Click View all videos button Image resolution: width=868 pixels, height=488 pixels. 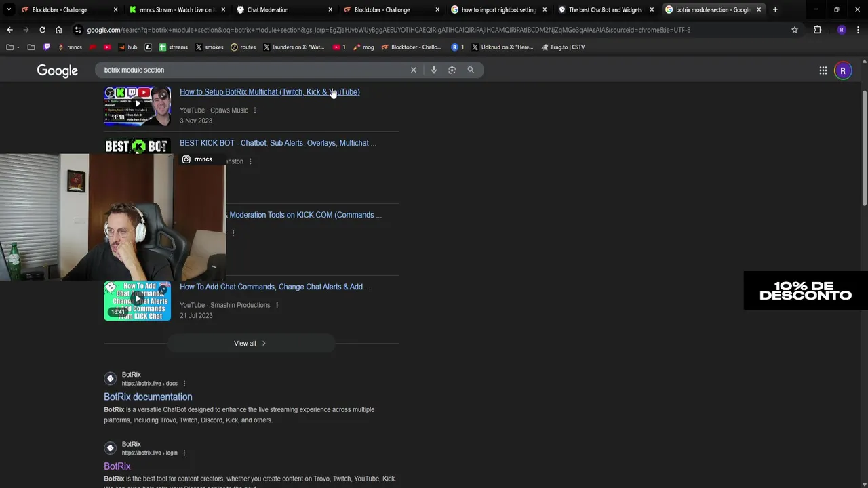[250, 343]
